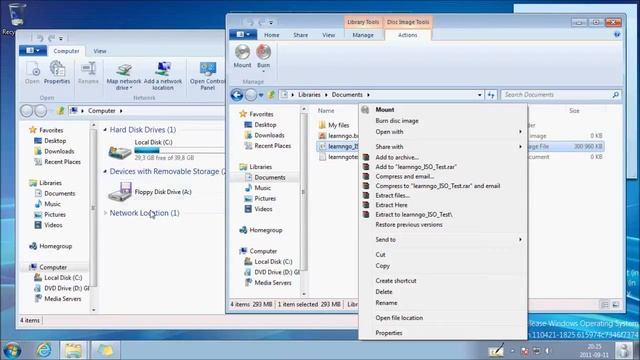Viewport: 640px width, 360px height.
Task: Open the Manage ribbon tab
Action: point(363,35)
